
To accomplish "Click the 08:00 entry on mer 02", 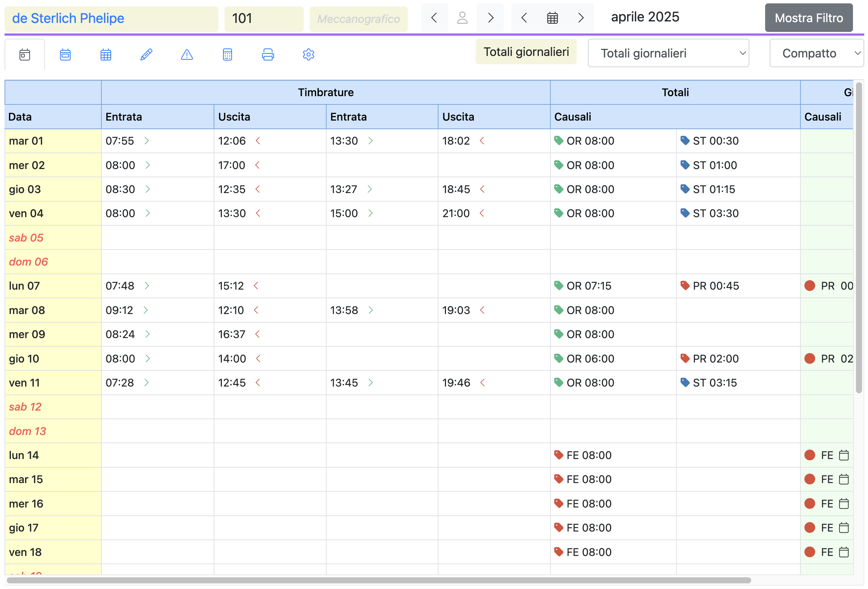I will [120, 165].
